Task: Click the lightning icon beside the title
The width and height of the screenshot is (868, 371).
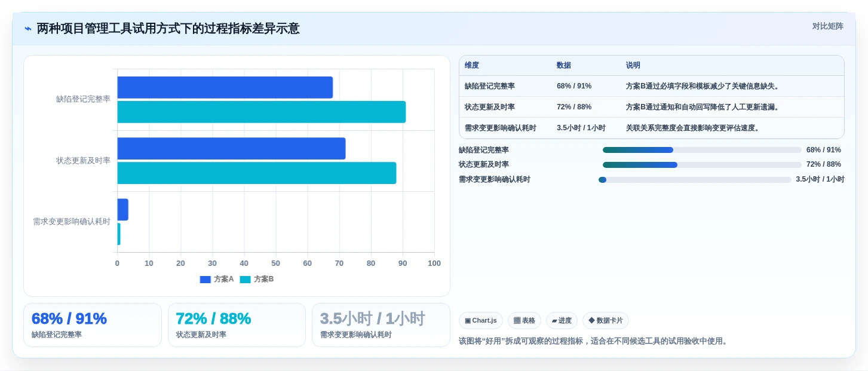Action: coord(28,29)
